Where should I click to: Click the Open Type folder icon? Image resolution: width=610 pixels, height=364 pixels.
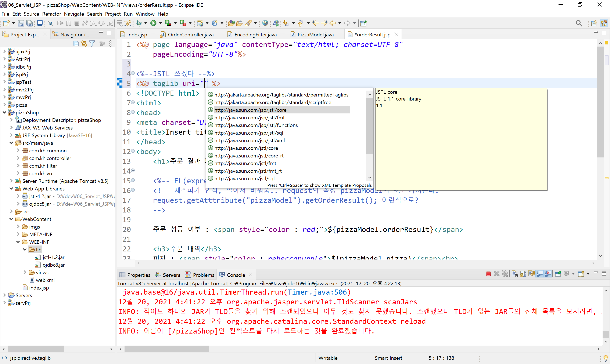point(231,23)
